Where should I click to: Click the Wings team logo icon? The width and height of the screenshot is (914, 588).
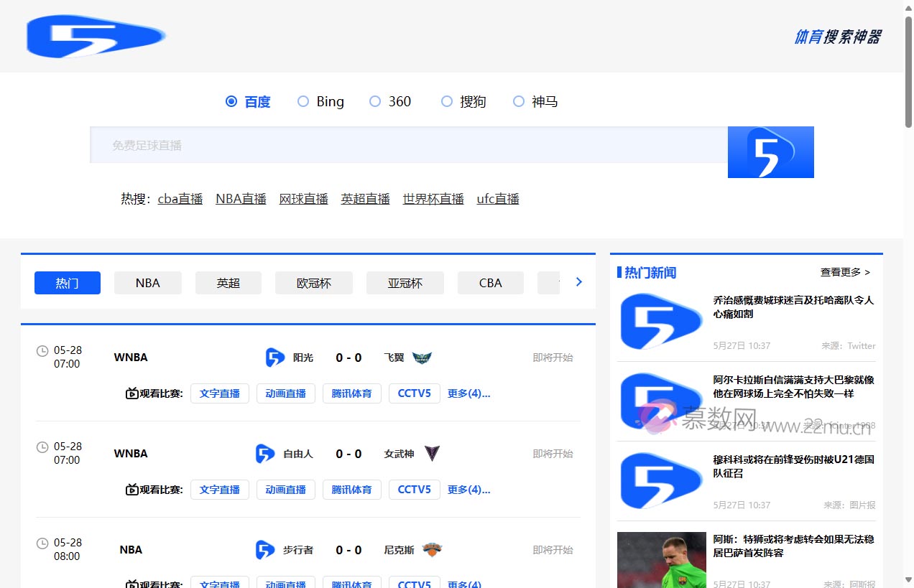(422, 358)
